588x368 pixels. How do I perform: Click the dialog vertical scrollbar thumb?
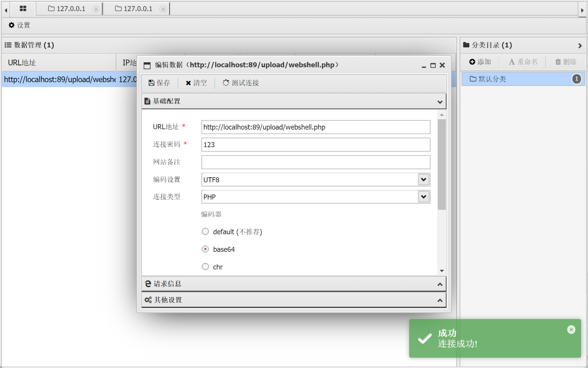click(x=442, y=164)
